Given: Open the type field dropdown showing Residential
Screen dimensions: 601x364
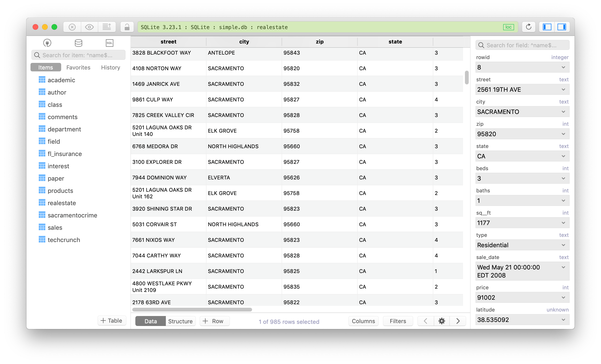Looking at the screenshot, I should (563, 245).
